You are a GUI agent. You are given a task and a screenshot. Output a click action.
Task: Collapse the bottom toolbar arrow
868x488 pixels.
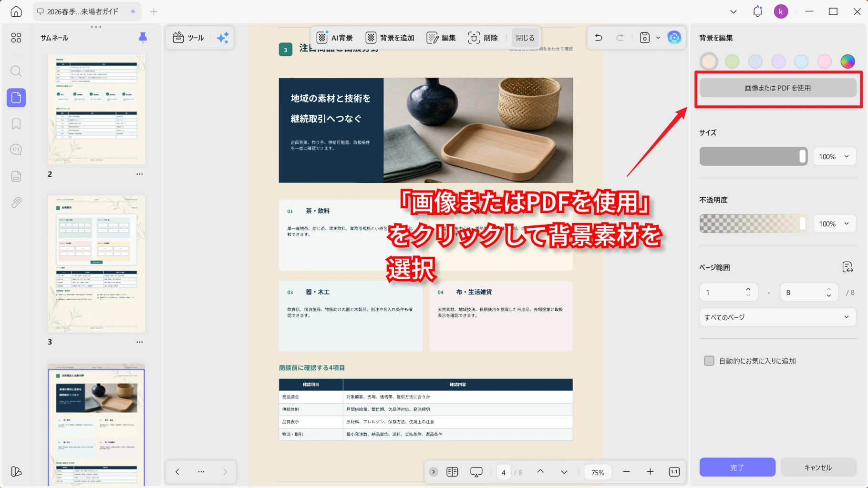click(433, 472)
